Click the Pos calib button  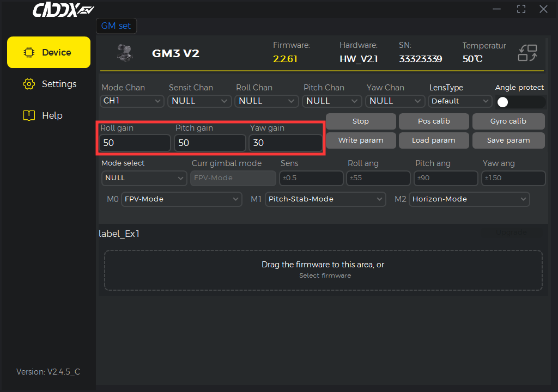point(434,121)
